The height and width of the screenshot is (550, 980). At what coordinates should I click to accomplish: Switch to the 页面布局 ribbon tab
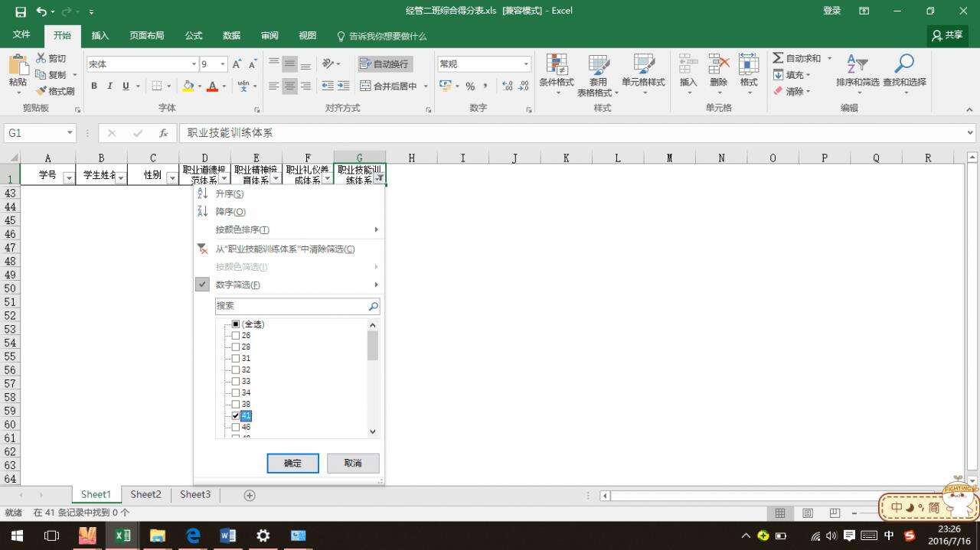point(147,36)
